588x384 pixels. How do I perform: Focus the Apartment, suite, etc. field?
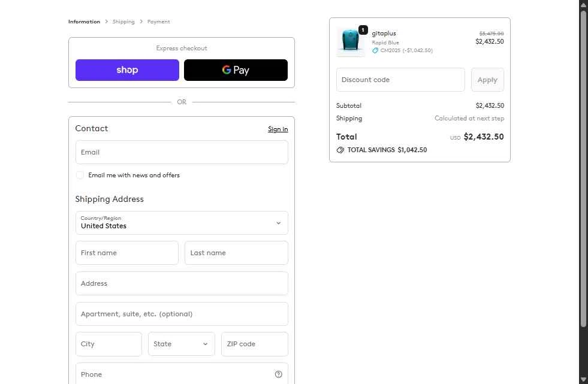pos(182,314)
